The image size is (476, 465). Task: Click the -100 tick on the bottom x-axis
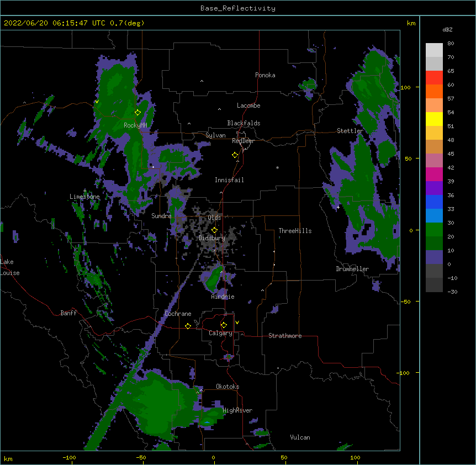click(69, 457)
